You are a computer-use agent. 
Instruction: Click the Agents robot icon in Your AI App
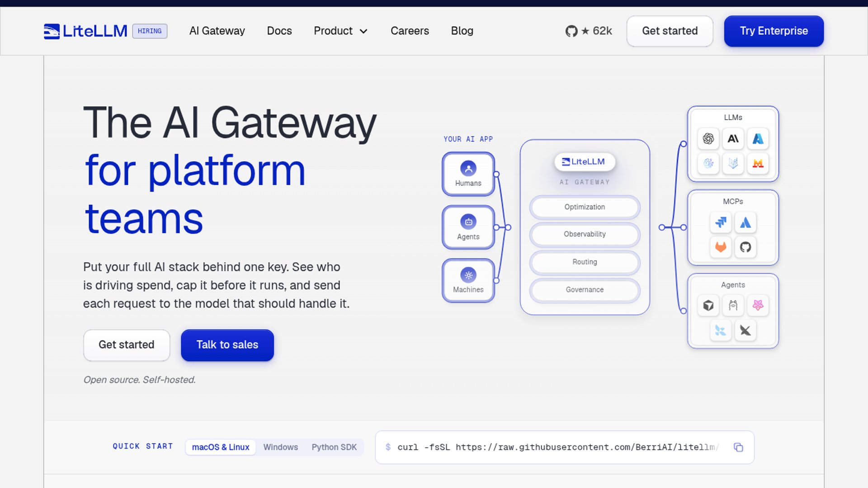(x=468, y=222)
